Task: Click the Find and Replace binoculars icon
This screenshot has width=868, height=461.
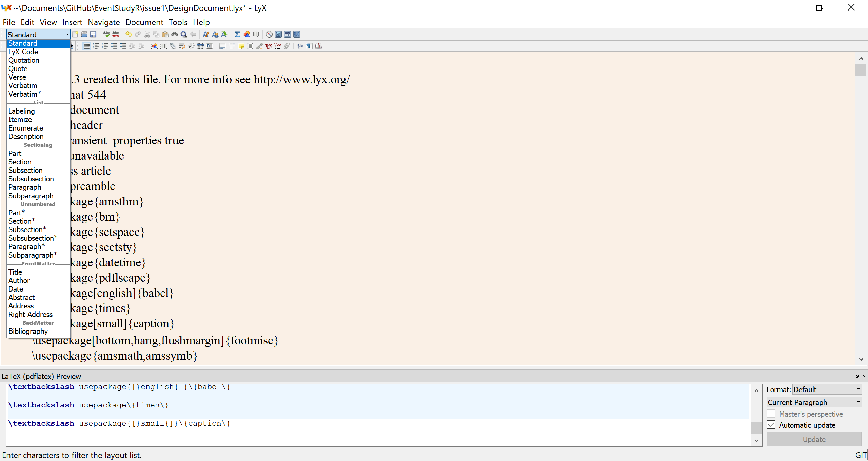Action: coord(175,34)
